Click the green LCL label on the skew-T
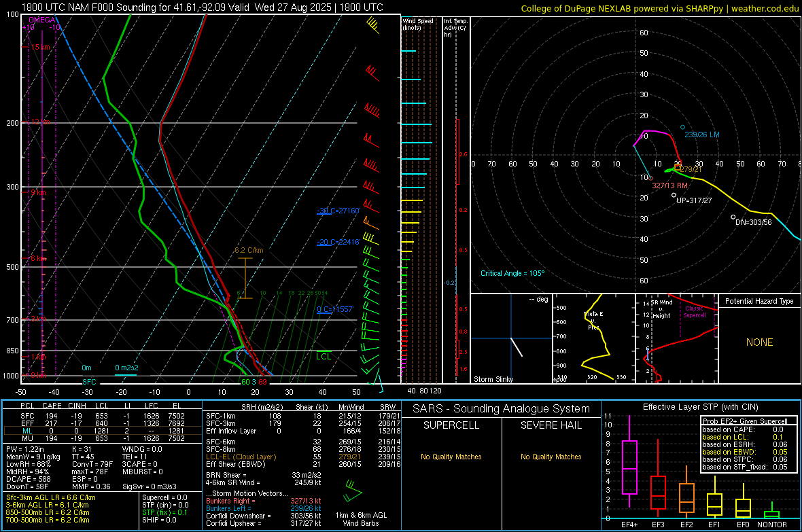The height and width of the screenshot is (532, 802). pyautogui.click(x=324, y=357)
